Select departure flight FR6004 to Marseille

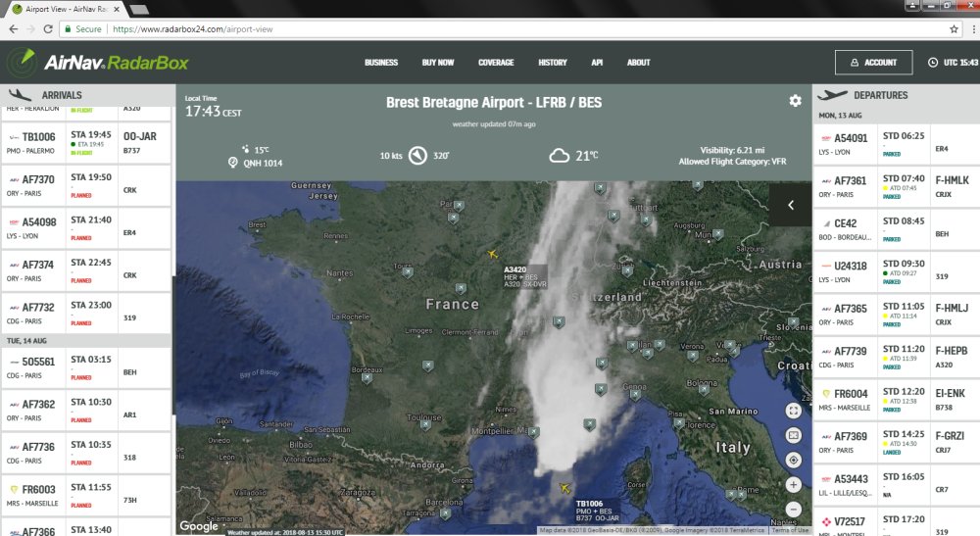tap(897, 400)
